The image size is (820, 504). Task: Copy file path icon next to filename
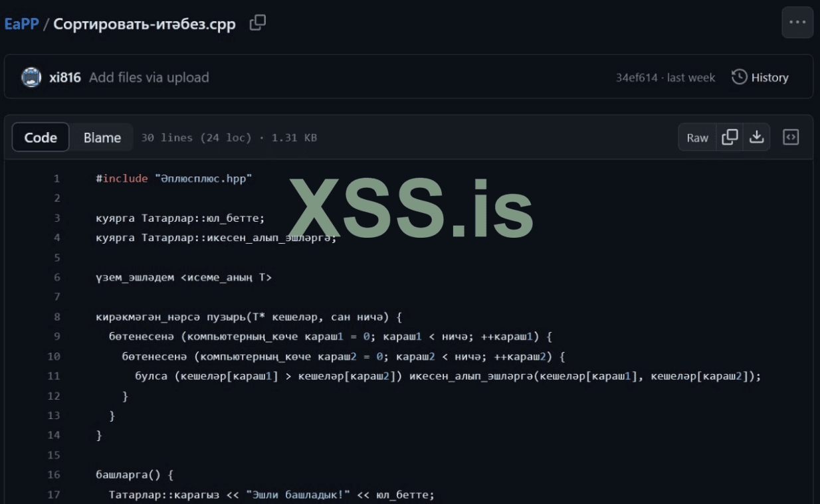point(257,23)
